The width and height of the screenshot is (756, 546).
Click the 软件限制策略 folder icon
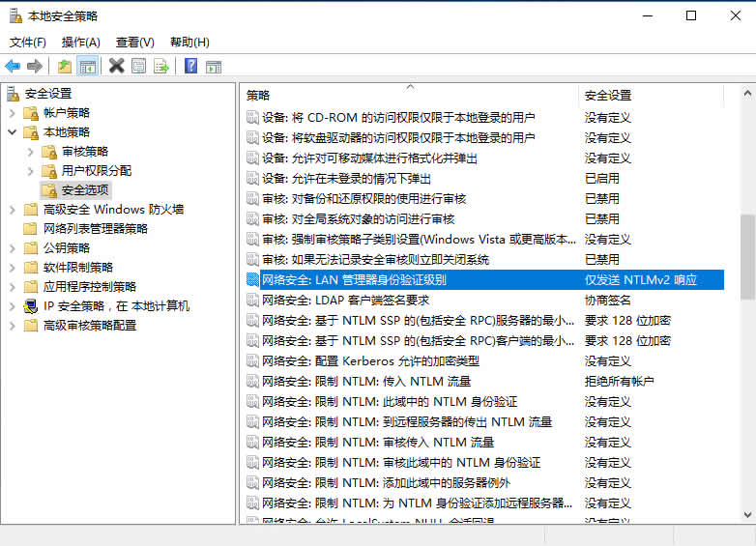[31, 268]
